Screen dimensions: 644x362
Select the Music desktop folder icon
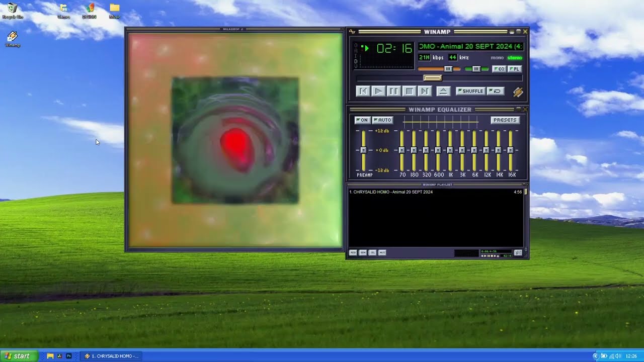pos(115,11)
